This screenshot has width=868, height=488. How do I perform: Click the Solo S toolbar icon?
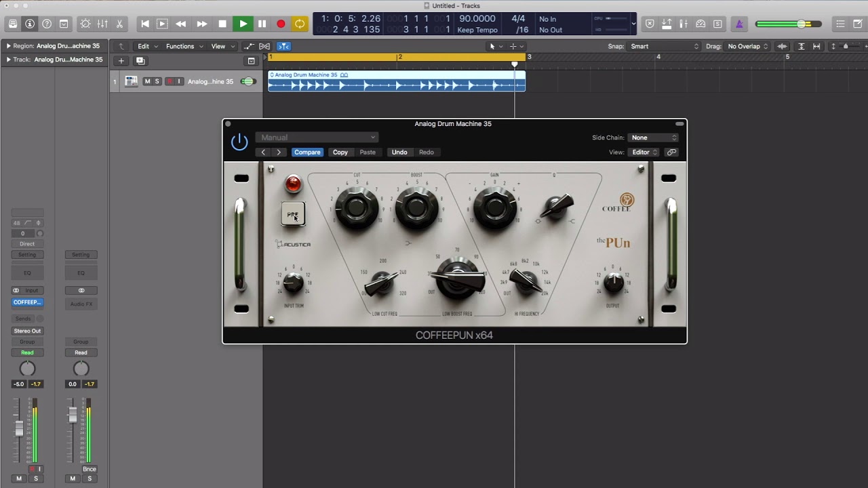(x=717, y=24)
